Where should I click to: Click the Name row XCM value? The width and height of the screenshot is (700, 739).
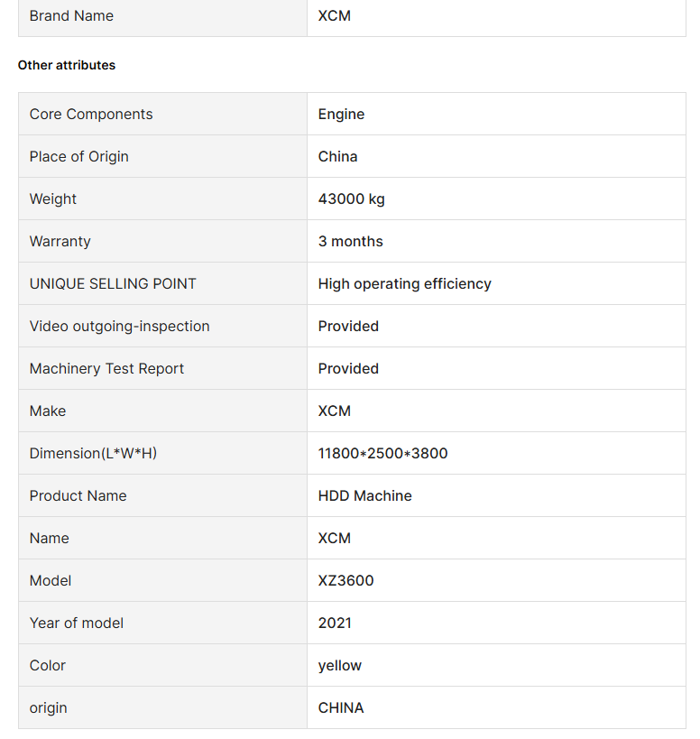(x=334, y=538)
